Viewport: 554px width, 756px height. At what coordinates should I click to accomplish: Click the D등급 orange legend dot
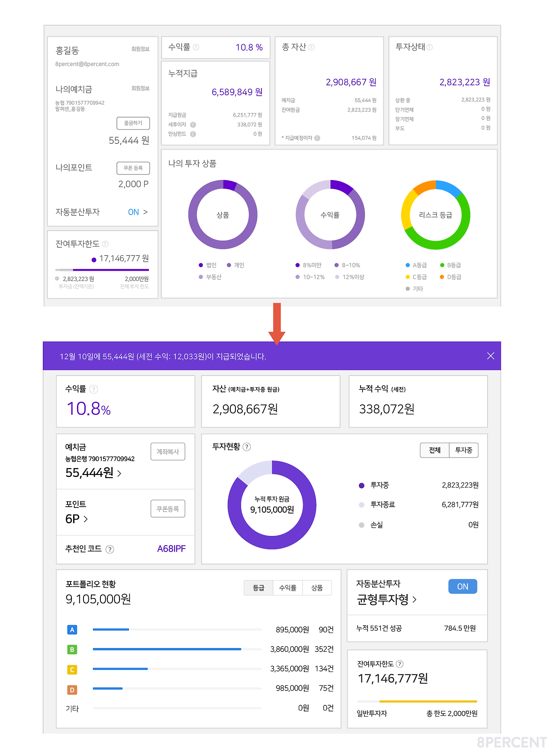click(x=442, y=277)
